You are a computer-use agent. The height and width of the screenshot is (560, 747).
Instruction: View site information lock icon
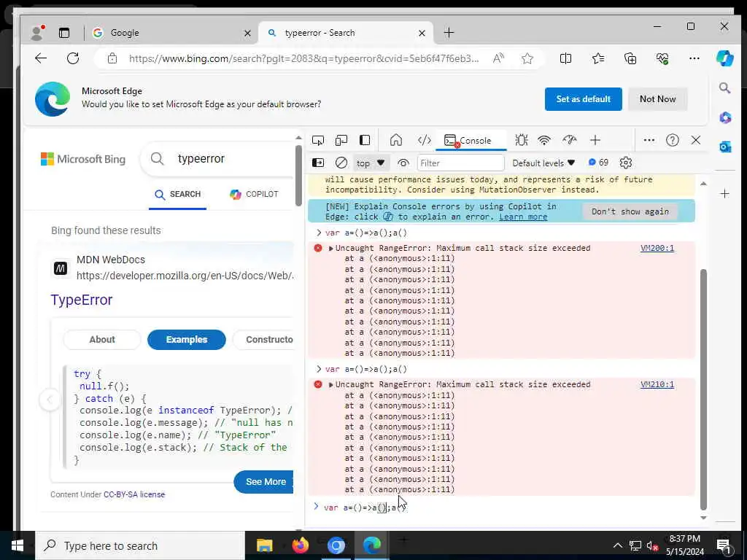point(112,58)
